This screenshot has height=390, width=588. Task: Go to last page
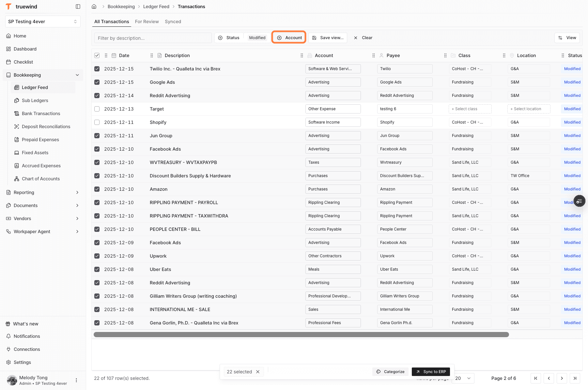(575, 378)
